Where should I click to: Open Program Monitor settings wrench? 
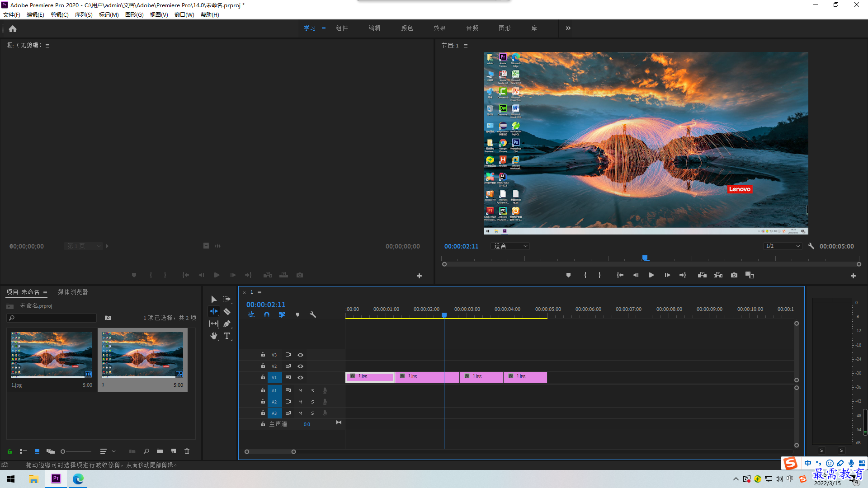click(x=811, y=246)
